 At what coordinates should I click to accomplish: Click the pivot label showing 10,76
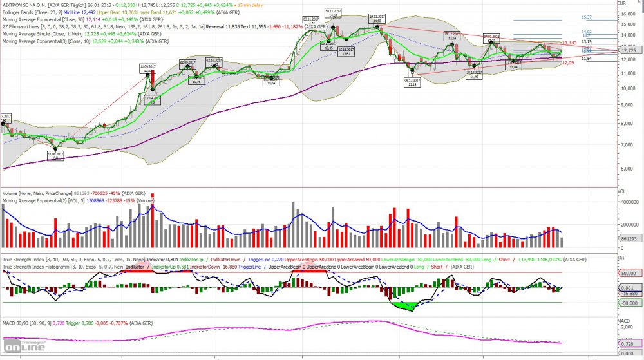[196, 80]
